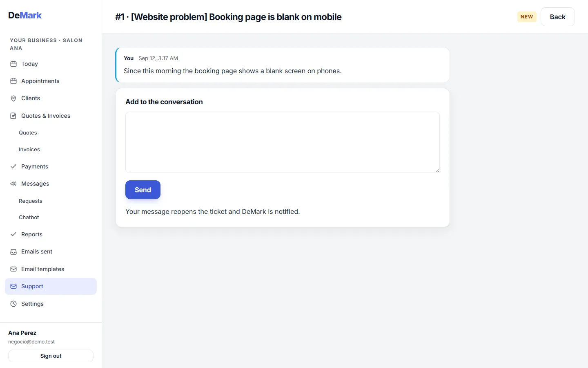Click the Reports checkmark icon

13,234
